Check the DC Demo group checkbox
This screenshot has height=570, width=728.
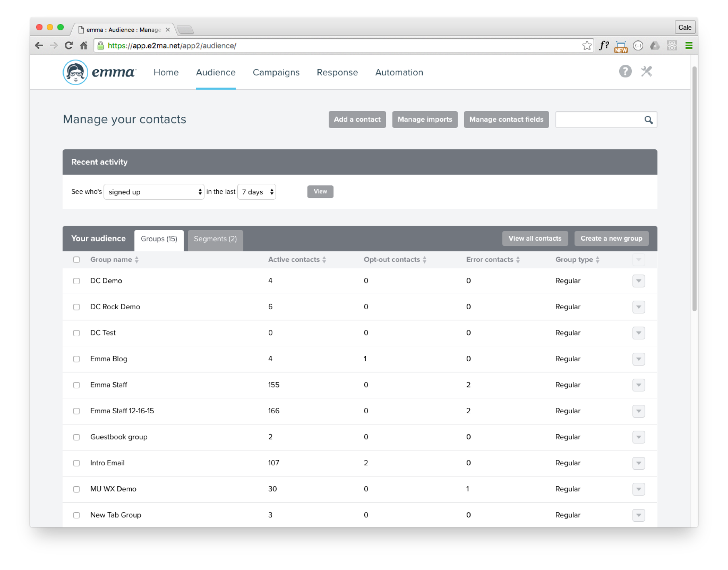[77, 281]
